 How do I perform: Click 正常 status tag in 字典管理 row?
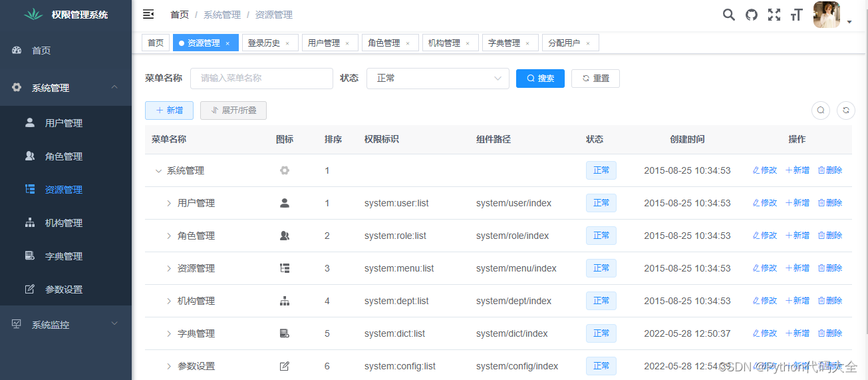tap(601, 333)
